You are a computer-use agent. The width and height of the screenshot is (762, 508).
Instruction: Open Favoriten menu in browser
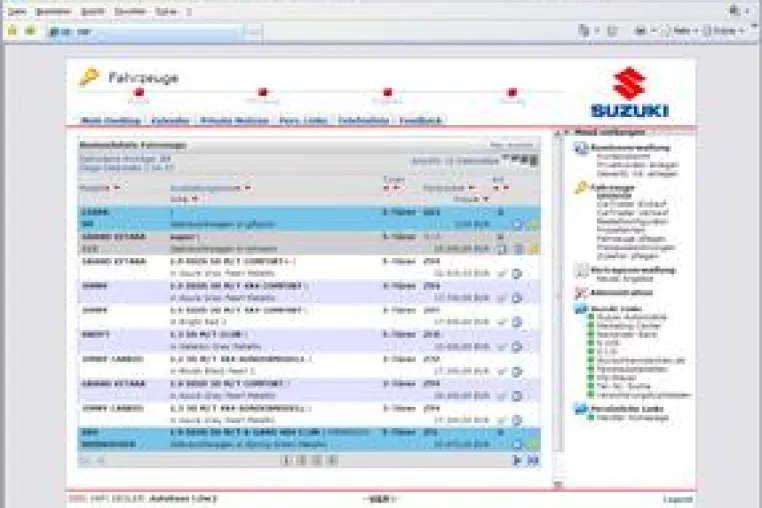tap(130, 11)
